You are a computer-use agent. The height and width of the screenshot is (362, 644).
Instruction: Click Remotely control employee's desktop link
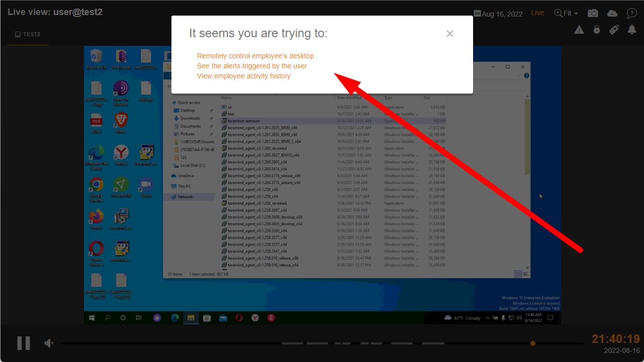[255, 56]
